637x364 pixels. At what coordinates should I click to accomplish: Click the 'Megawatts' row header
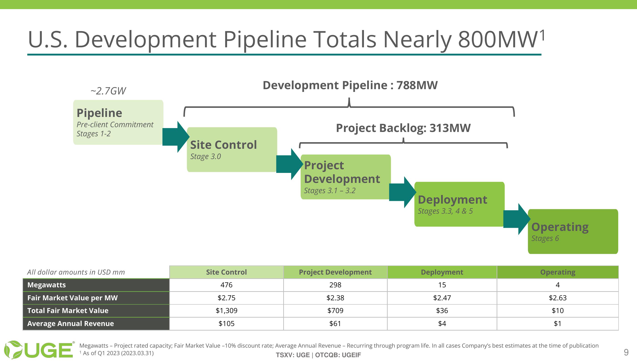[x=96, y=285]
